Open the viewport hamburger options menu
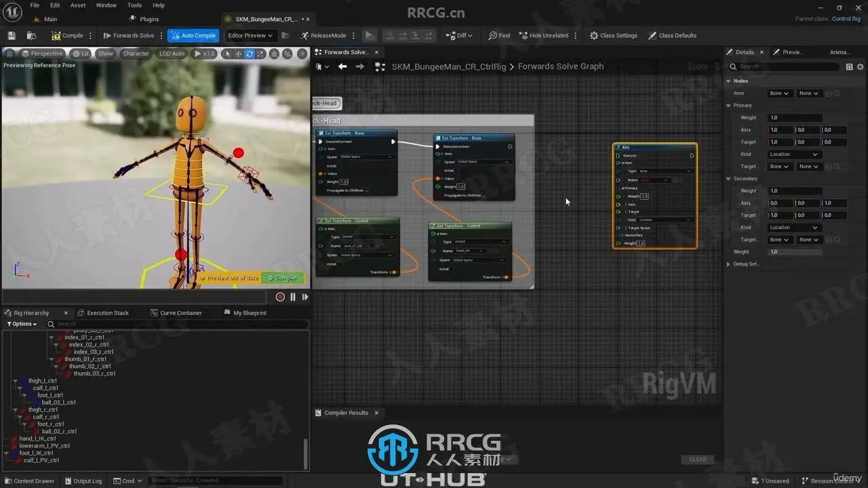This screenshot has height=488, width=868. tap(9, 54)
